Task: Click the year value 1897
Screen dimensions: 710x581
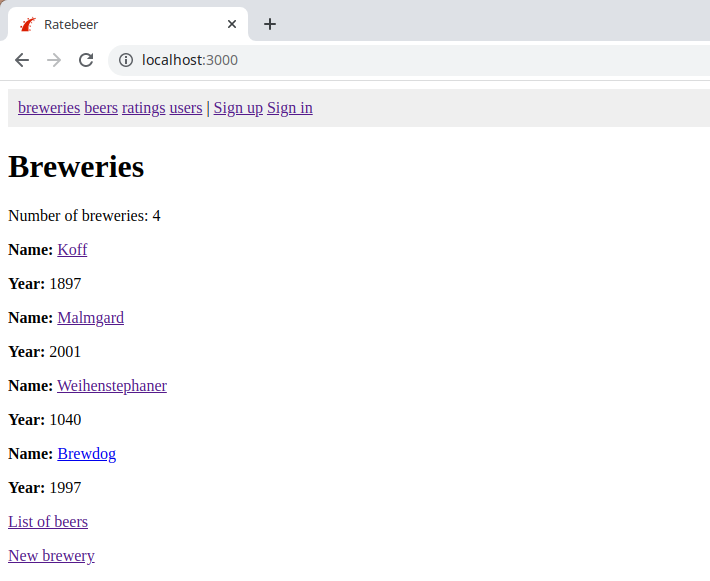Action: coord(65,284)
